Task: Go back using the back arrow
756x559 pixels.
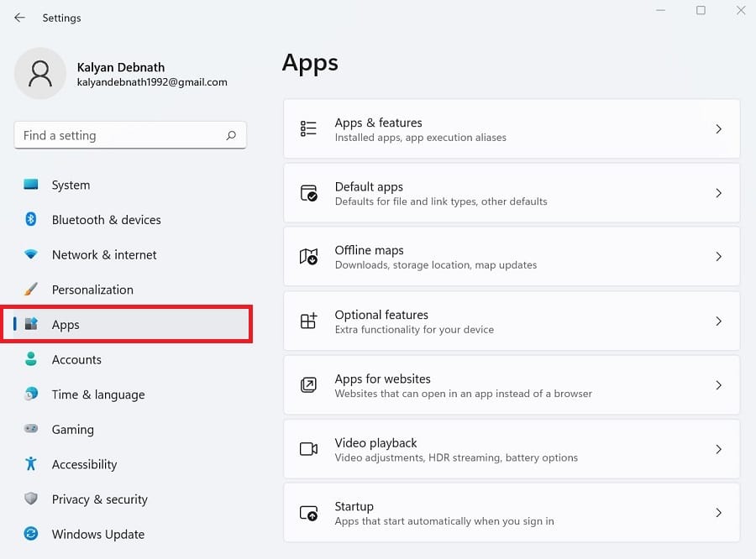Action: 19,18
